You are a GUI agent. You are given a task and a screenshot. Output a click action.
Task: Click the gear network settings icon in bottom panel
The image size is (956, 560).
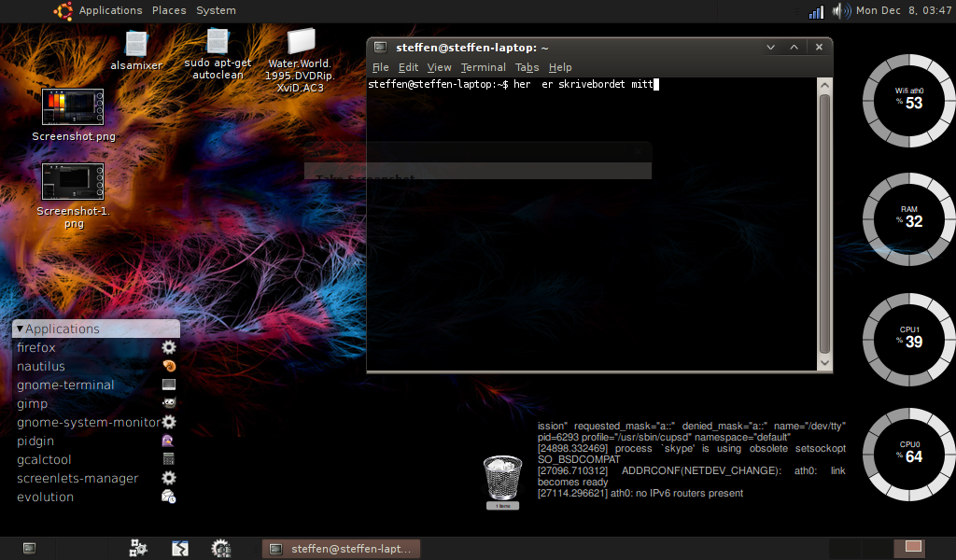138,549
